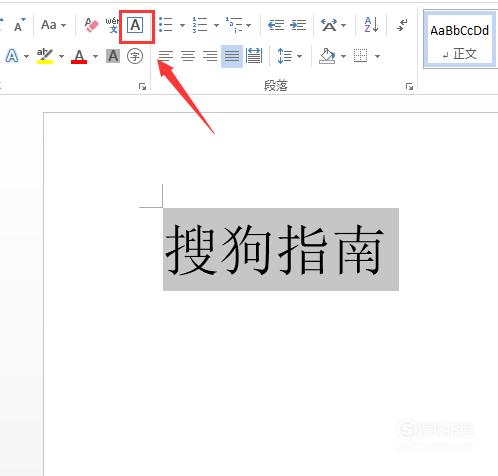The image size is (498, 476).
Task: Apply Character Border to selected text
Action: pyautogui.click(x=136, y=25)
